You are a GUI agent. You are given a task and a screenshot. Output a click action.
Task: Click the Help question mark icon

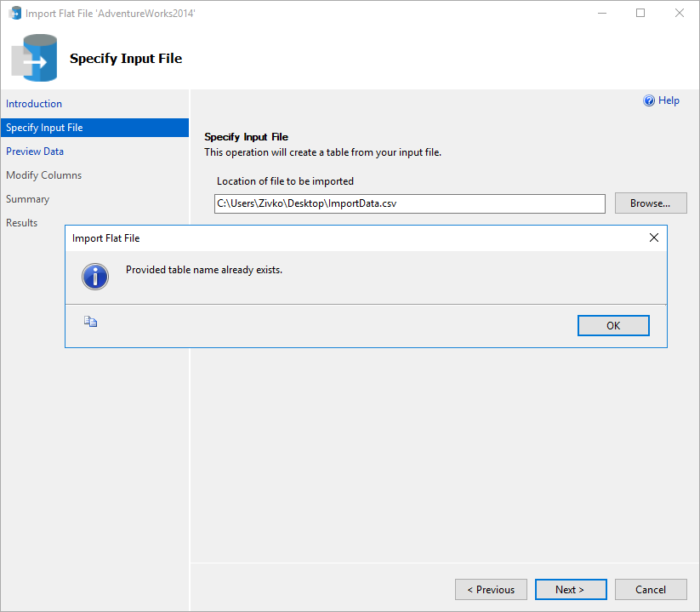[649, 100]
